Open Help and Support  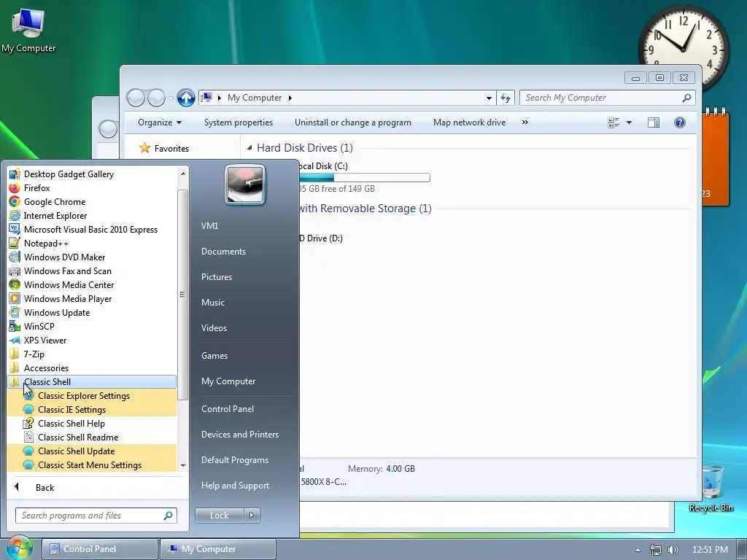point(235,485)
